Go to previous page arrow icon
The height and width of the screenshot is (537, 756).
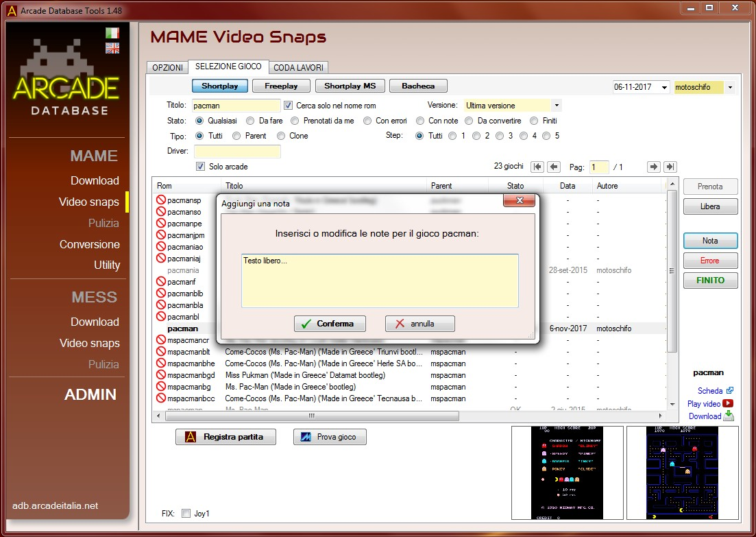click(x=554, y=167)
